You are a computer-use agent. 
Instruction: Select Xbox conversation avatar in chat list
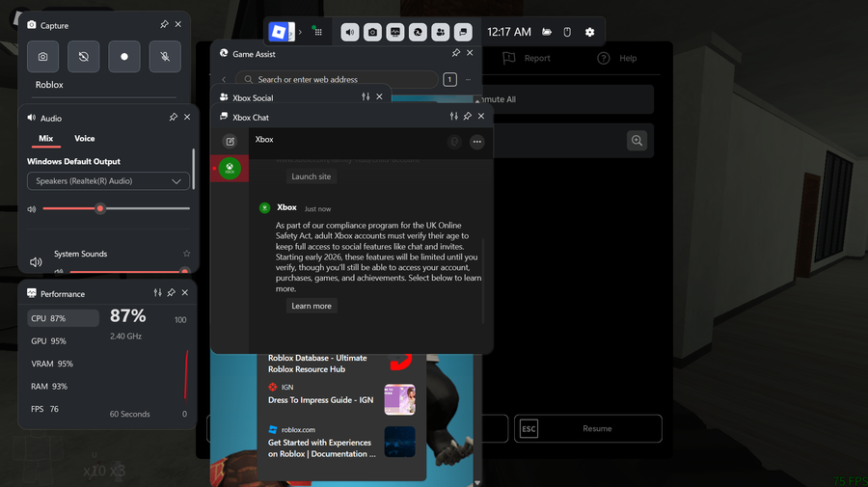tap(230, 168)
